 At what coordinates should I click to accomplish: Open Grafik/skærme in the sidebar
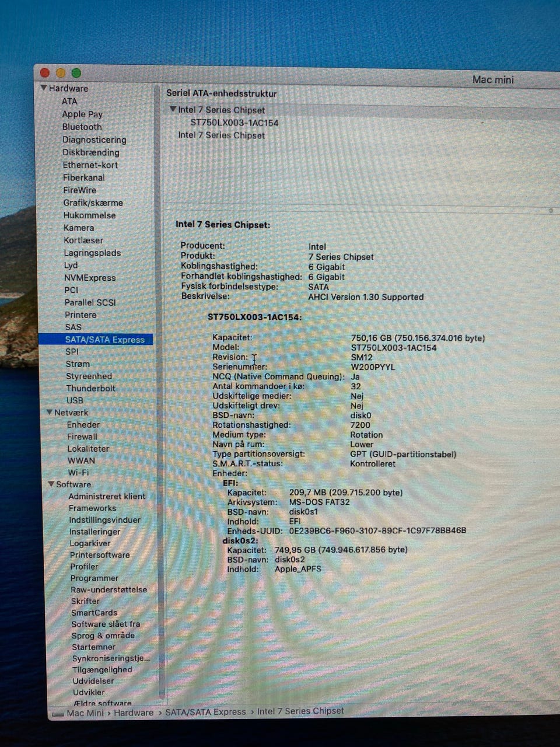93,203
